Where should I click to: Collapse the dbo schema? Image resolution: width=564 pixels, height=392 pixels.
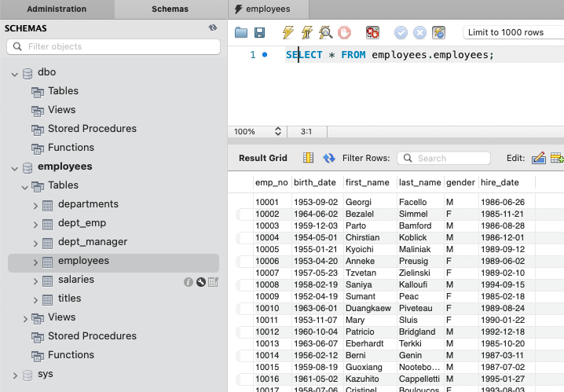[x=15, y=75]
